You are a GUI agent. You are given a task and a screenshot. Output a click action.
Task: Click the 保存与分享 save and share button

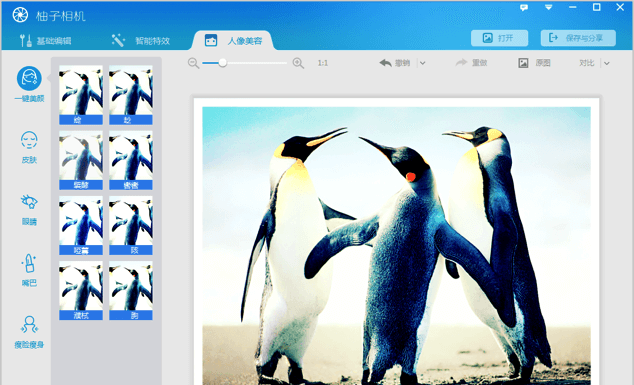[578, 38]
